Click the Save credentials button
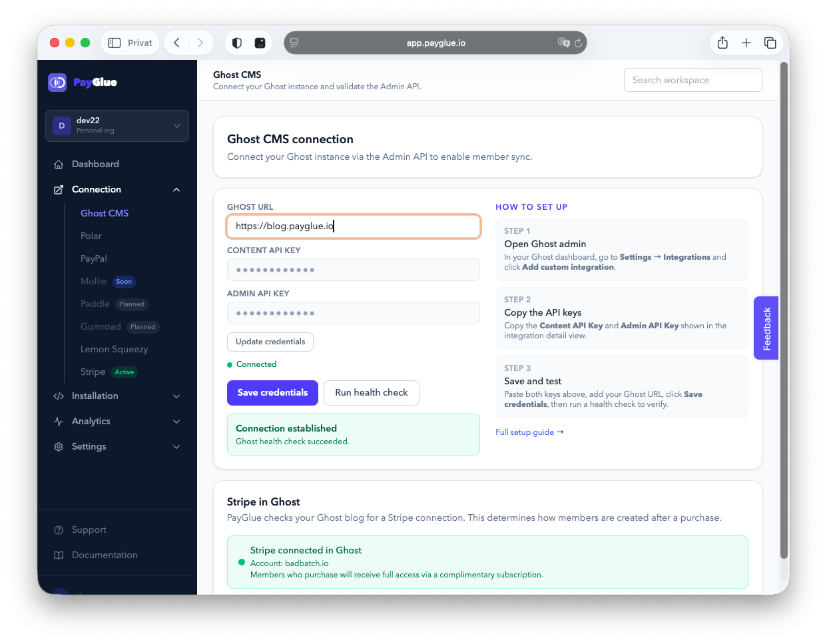This screenshot has height=644, width=827. point(273,393)
